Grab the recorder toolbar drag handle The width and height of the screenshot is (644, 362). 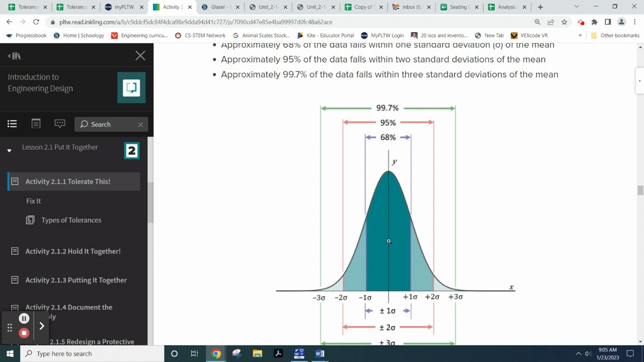point(9,328)
